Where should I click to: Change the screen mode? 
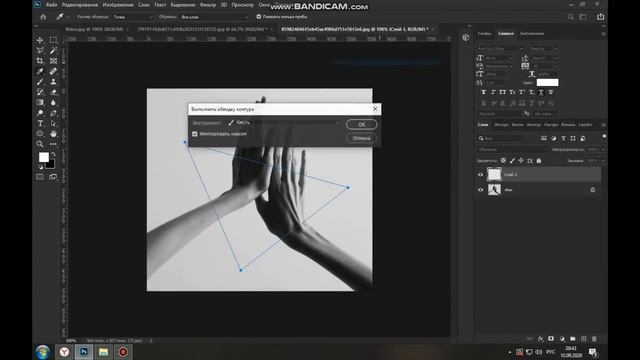coord(53,177)
